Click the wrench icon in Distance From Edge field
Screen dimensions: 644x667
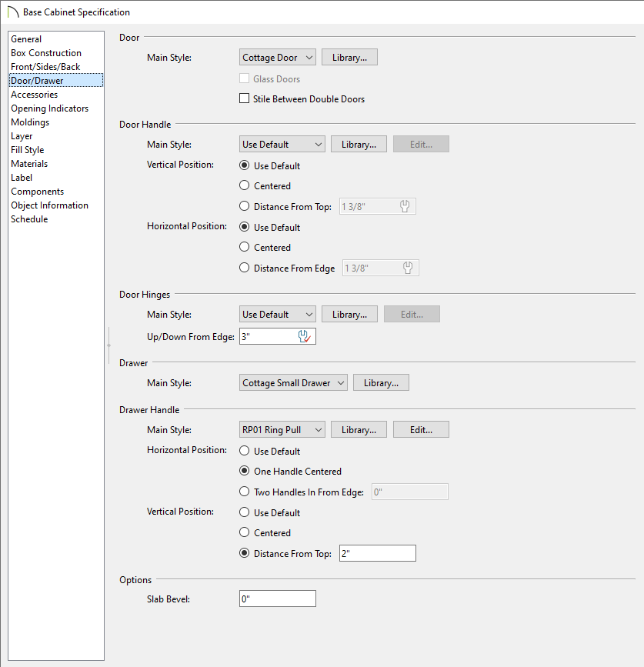click(x=408, y=268)
